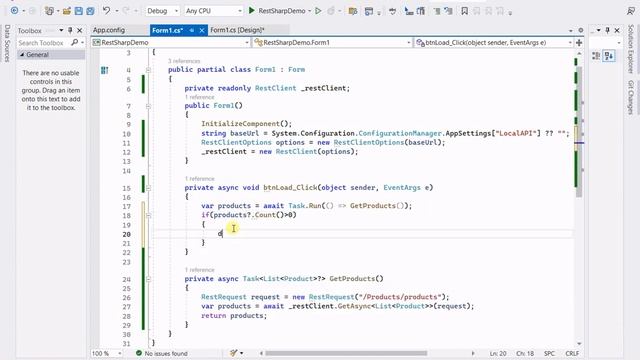Screen dimensions: 640x360
Task: Toggle the pin on Form1.cs tab
Action: pos(191,30)
